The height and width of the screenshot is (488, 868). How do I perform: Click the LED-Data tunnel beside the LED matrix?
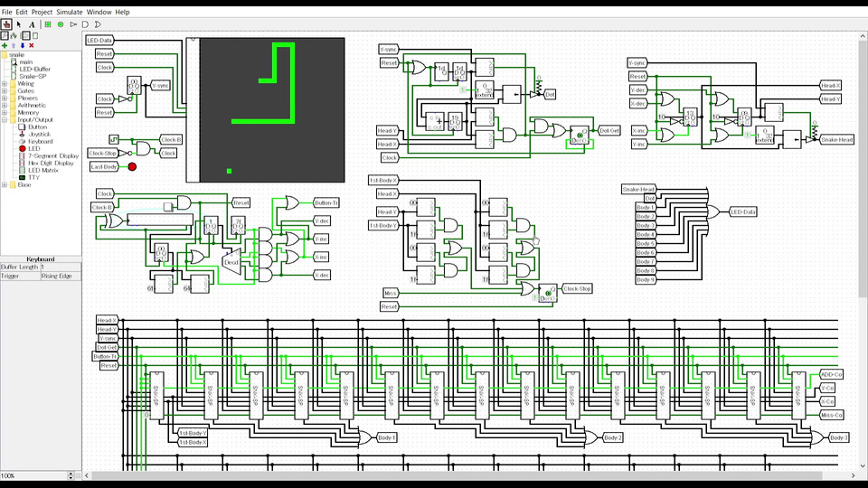coord(100,41)
